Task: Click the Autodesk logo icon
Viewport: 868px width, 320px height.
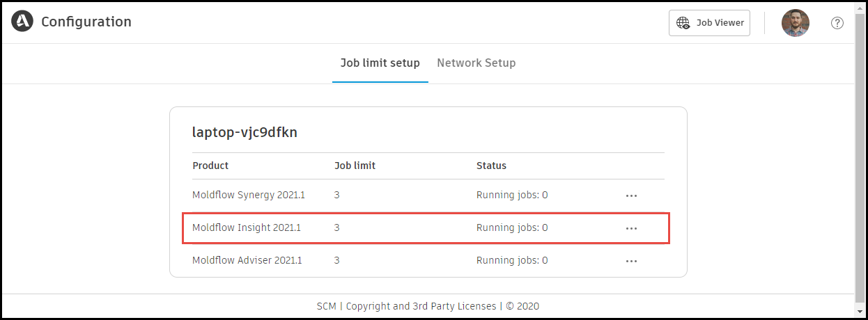Action: pyautogui.click(x=22, y=22)
